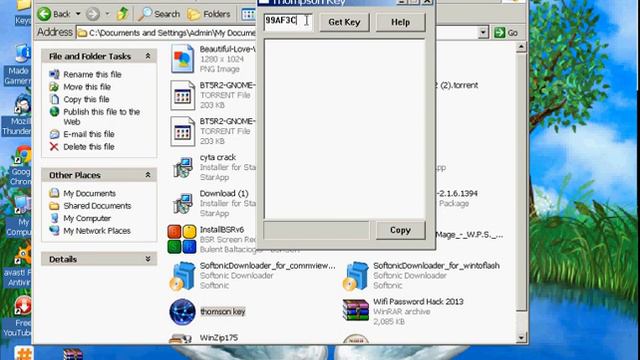This screenshot has width=640, height=360.
Task: Open My Network Places link
Action: 97,231
